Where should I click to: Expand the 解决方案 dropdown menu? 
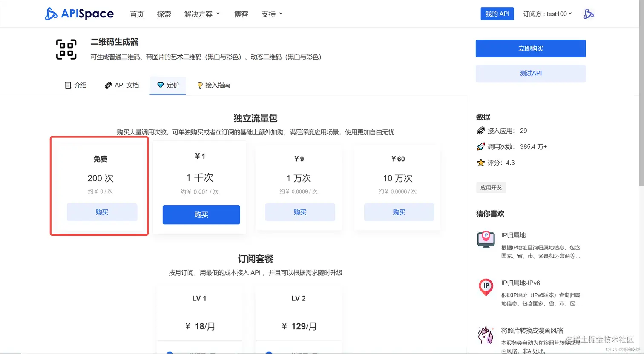[x=202, y=13]
